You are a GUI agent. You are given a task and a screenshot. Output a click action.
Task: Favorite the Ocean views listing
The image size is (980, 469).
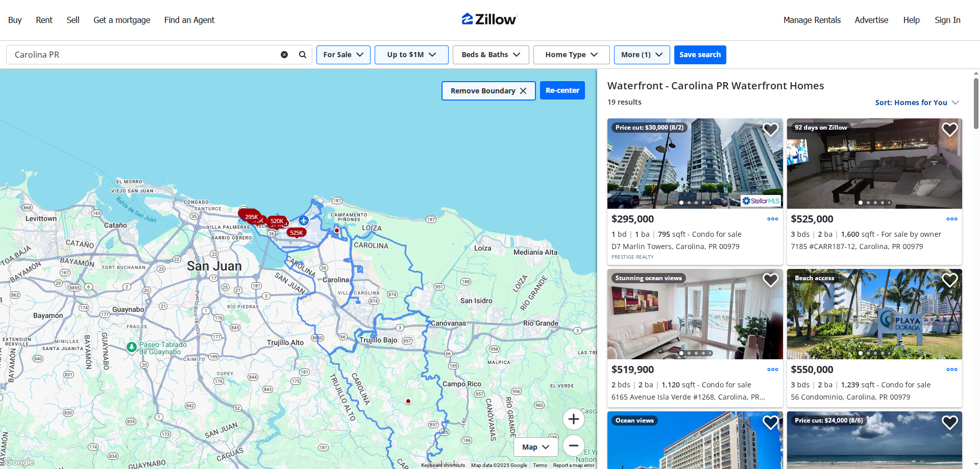[770, 423]
